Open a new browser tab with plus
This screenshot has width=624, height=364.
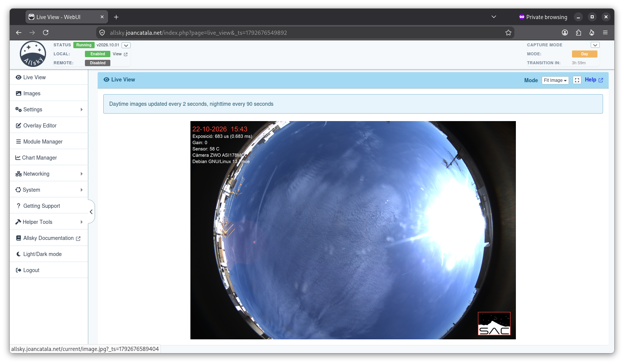coord(116,17)
